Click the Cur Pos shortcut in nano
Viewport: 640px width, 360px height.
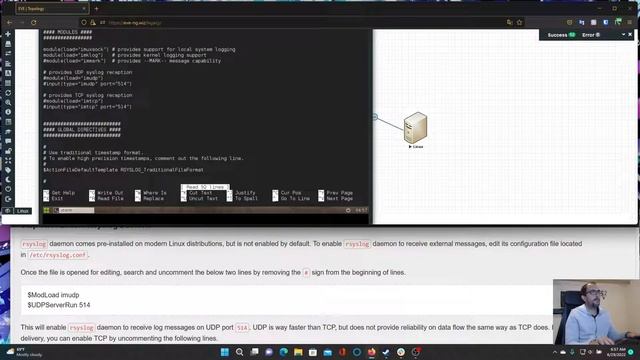[x=287, y=193]
